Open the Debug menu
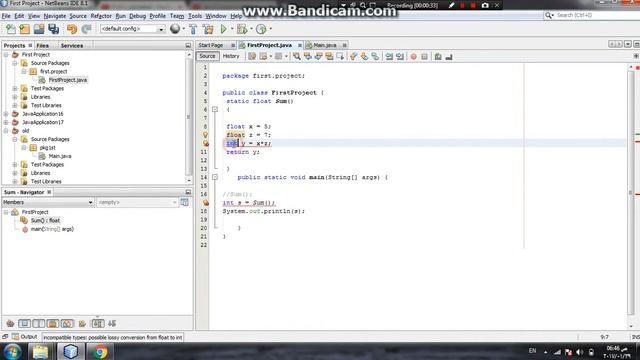 point(137,16)
